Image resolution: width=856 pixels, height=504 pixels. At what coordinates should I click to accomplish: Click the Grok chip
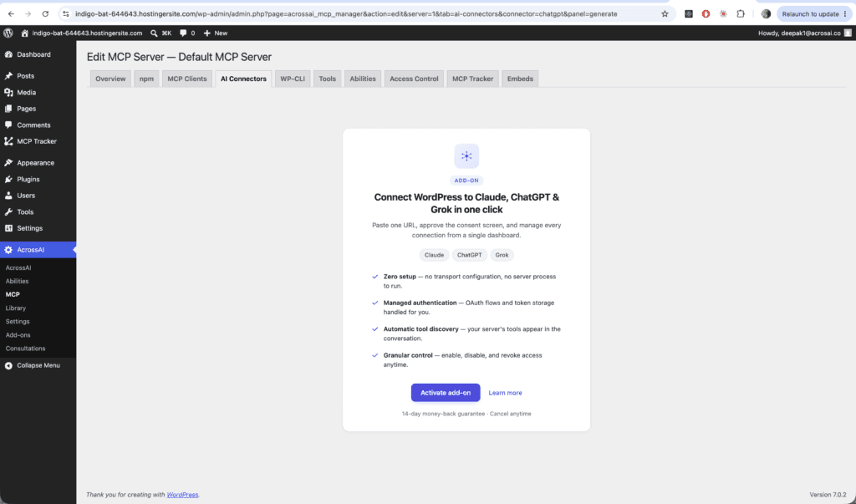point(502,255)
